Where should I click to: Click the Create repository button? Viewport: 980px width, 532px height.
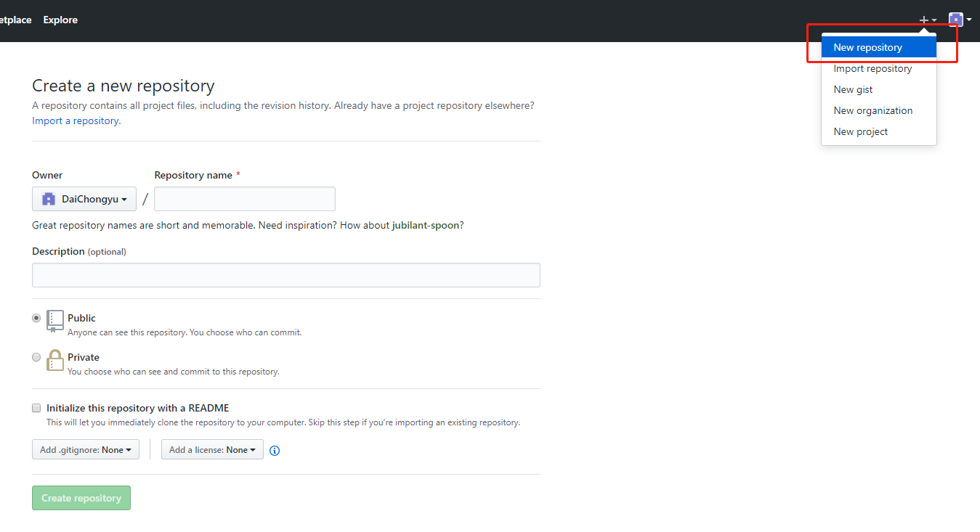click(x=81, y=498)
